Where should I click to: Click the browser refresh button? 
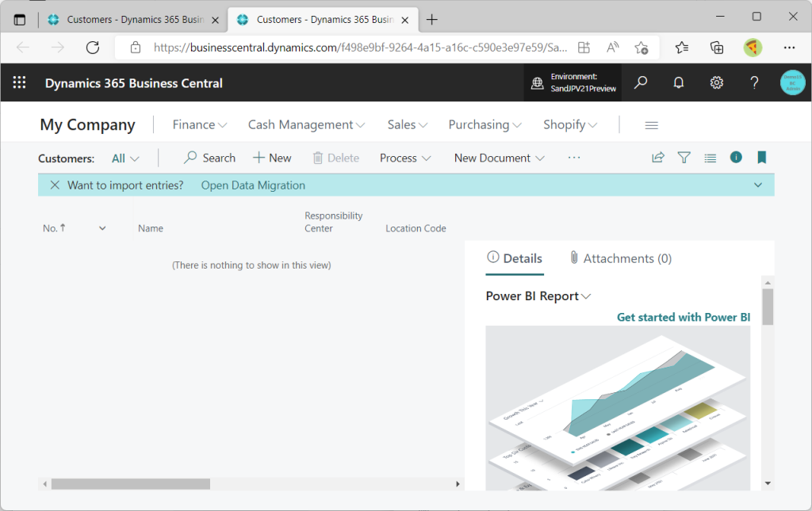pyautogui.click(x=93, y=48)
